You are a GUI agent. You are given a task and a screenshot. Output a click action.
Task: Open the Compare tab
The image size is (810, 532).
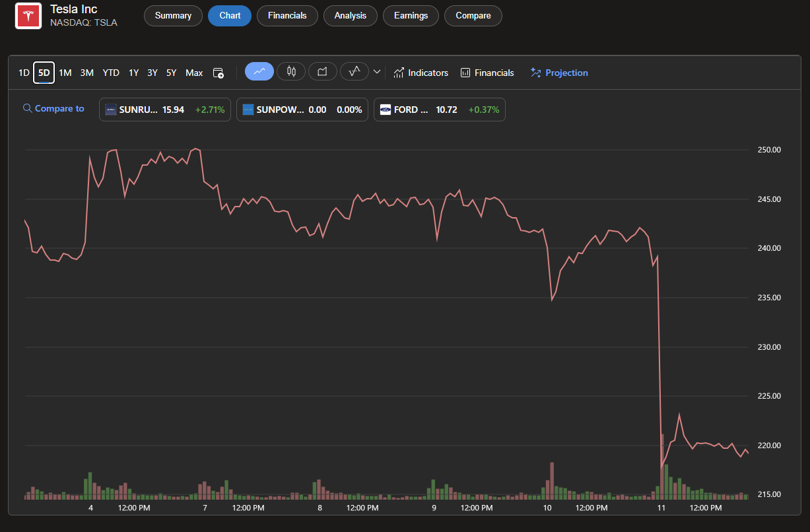[x=473, y=16]
